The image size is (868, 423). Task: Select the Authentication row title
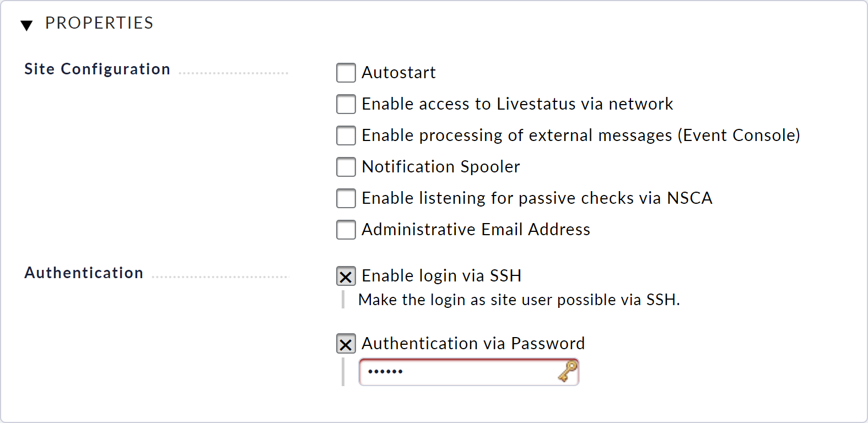[x=84, y=273]
